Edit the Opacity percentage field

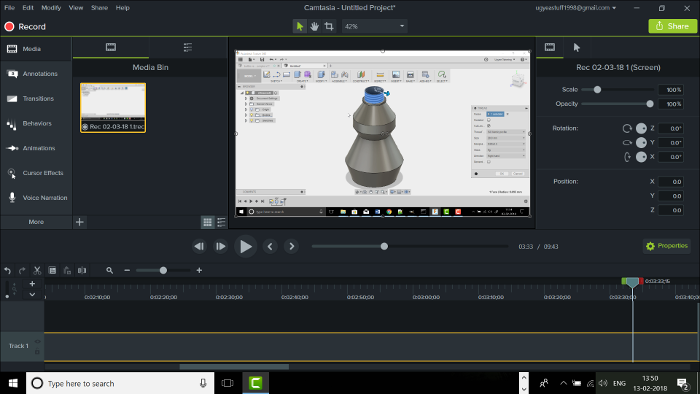tap(671, 104)
